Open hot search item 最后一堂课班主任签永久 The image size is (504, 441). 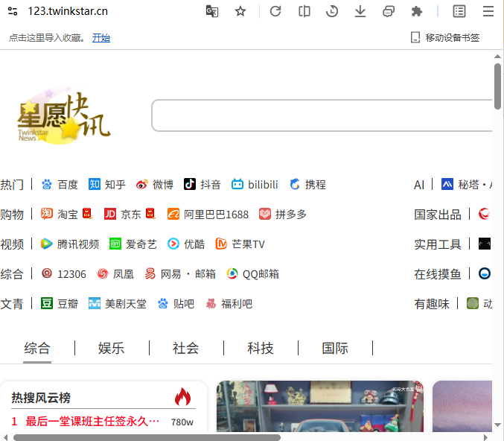92,421
